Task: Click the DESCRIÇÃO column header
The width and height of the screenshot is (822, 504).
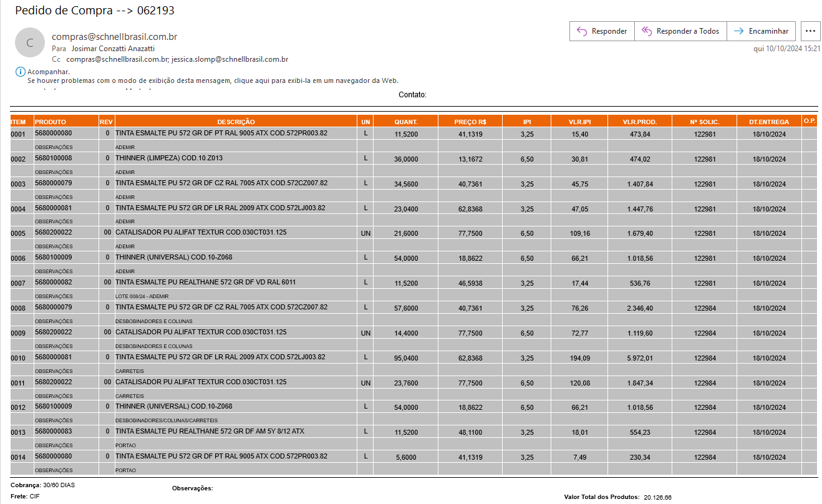Action: (x=236, y=122)
